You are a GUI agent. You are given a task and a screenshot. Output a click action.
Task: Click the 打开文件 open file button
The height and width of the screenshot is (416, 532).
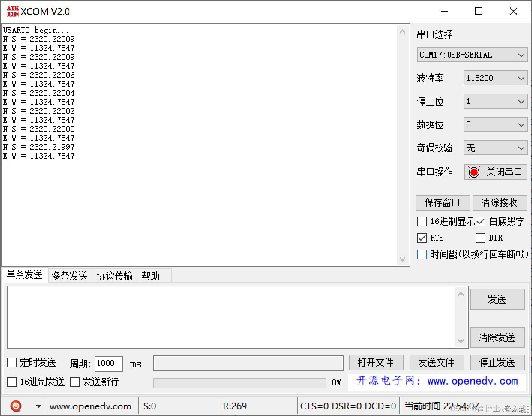(376, 362)
